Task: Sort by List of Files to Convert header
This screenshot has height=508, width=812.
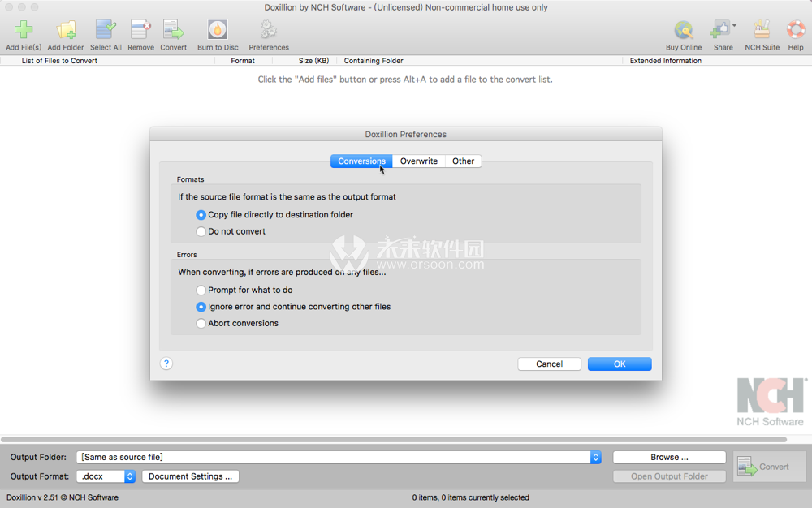Action: [59, 61]
